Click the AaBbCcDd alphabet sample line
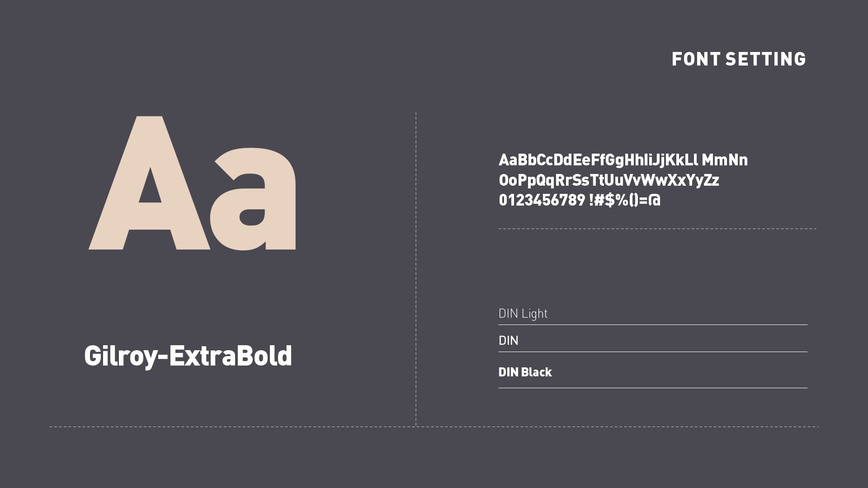This screenshot has height=488, width=868. [x=623, y=160]
